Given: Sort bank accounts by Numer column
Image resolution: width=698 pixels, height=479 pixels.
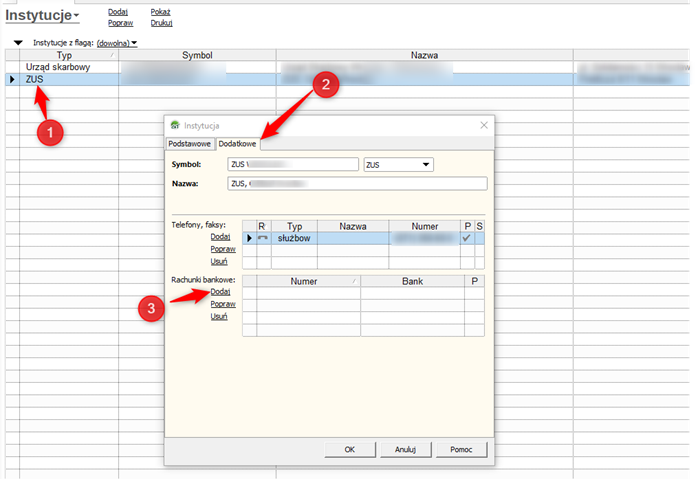Looking at the screenshot, I should point(308,281).
